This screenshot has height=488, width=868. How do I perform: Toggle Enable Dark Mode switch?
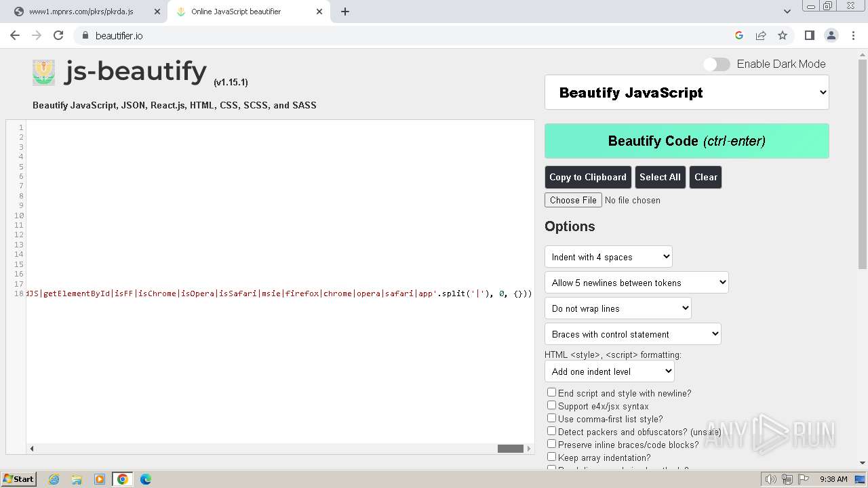(717, 64)
